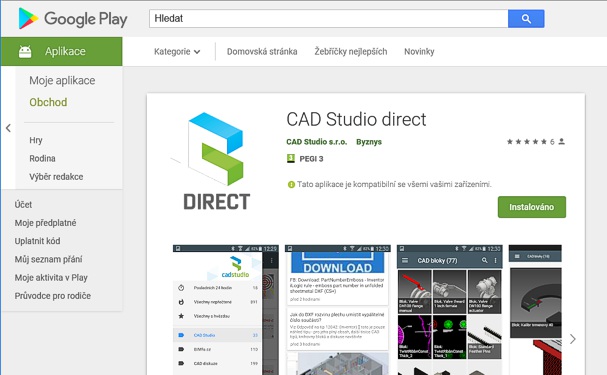Go to Moje aplikace
This screenshot has width=607, height=375.
click(62, 80)
